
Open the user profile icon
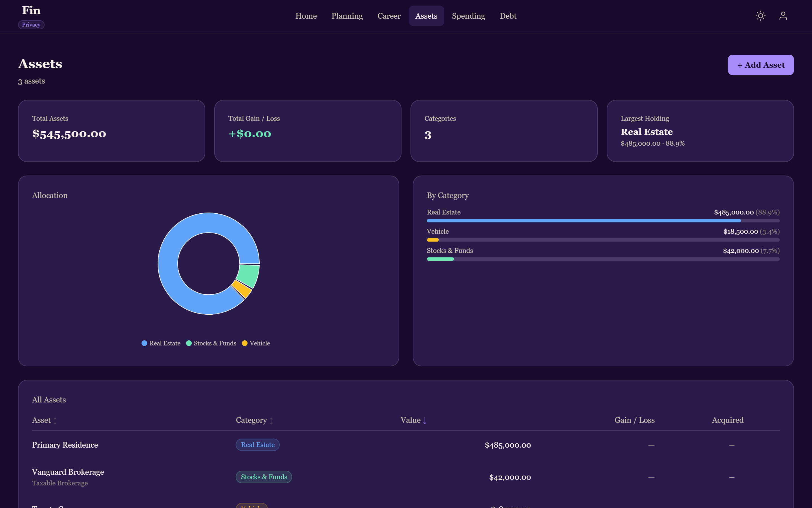coord(783,16)
